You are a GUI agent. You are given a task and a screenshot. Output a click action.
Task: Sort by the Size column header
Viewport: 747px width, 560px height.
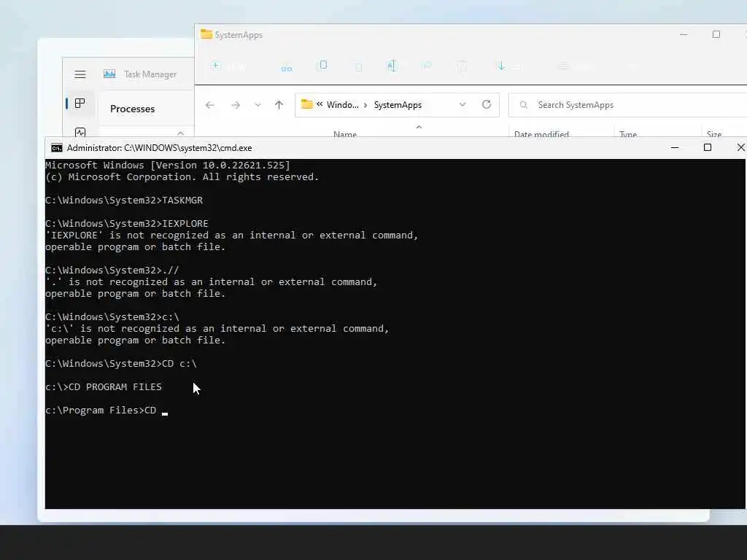coord(714,134)
